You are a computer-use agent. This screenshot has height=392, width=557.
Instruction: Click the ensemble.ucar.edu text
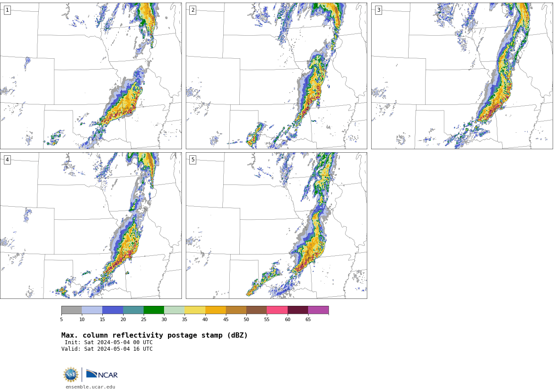[91, 387]
